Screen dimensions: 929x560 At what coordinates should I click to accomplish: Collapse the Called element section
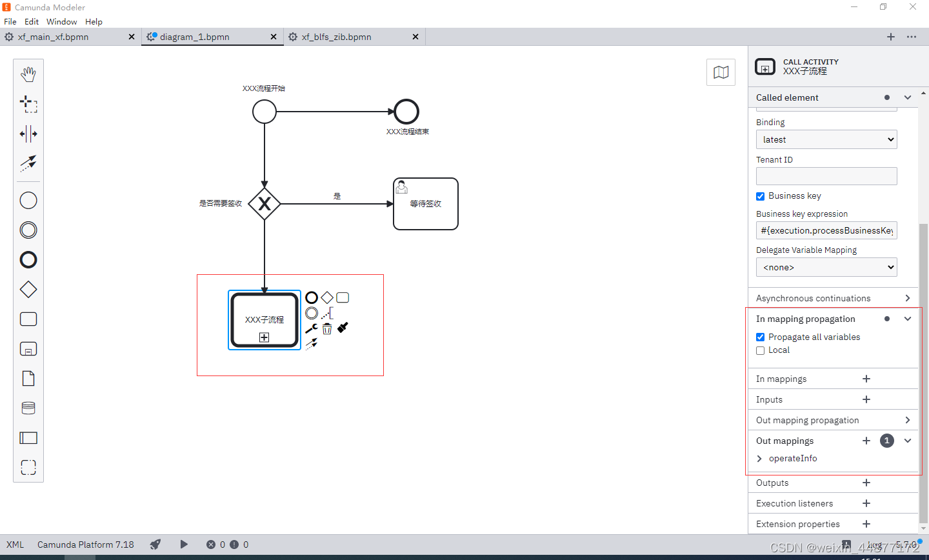click(x=908, y=97)
